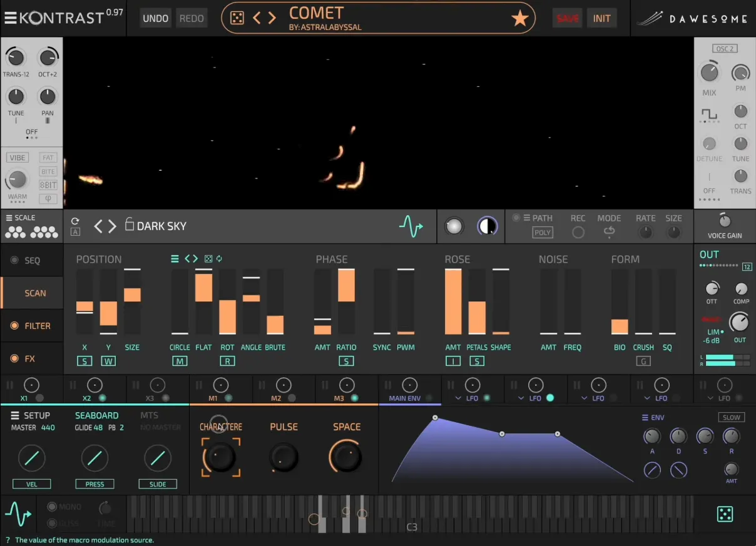Expand the fourth LFO dropdown chevron

pyautogui.click(x=648, y=398)
